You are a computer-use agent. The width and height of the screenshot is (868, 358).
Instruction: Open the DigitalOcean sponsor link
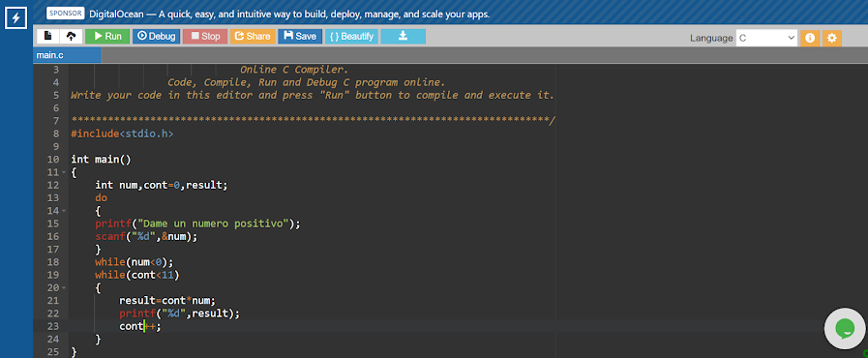pyautogui.click(x=289, y=14)
